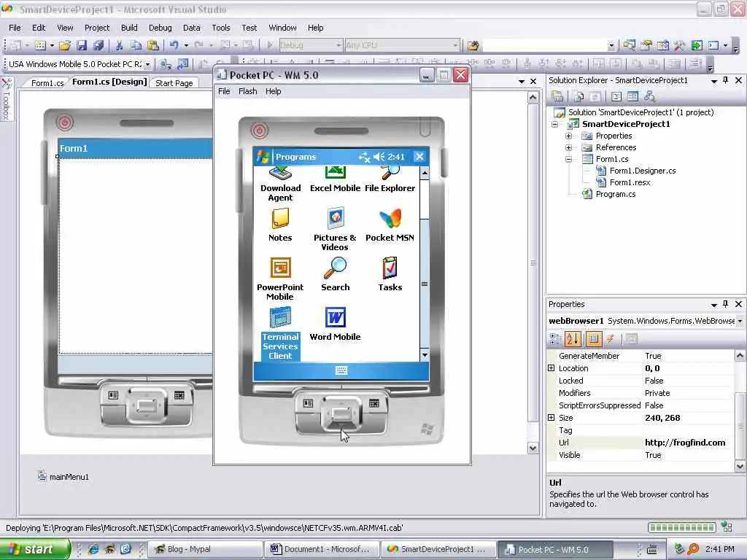
Task: Open Download Agent in the emulator
Action: coord(280,184)
